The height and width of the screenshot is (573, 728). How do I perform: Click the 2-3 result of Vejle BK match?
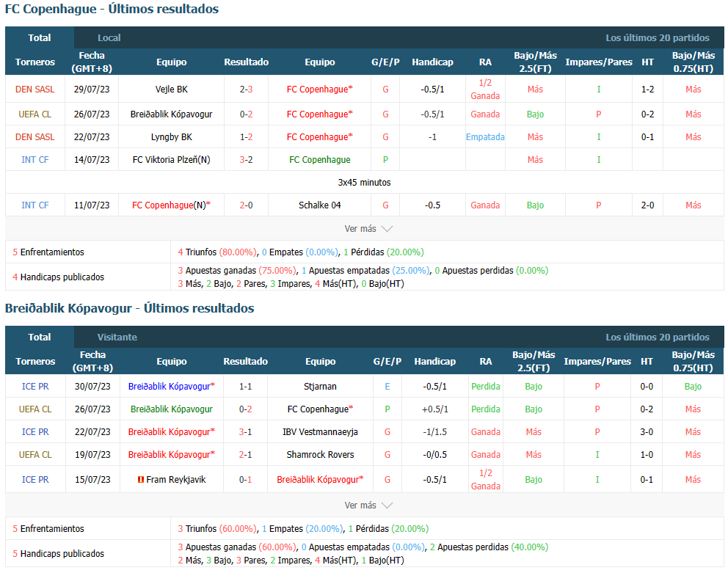(246, 90)
